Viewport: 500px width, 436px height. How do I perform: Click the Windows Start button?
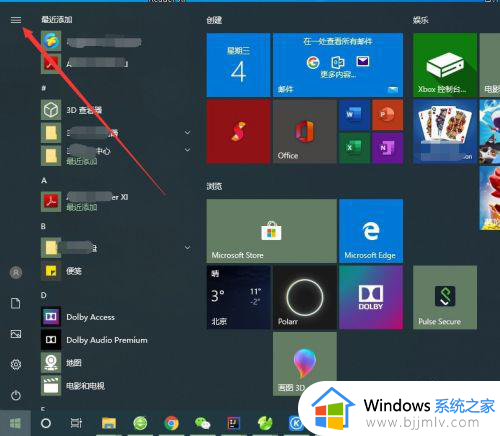coord(15,423)
